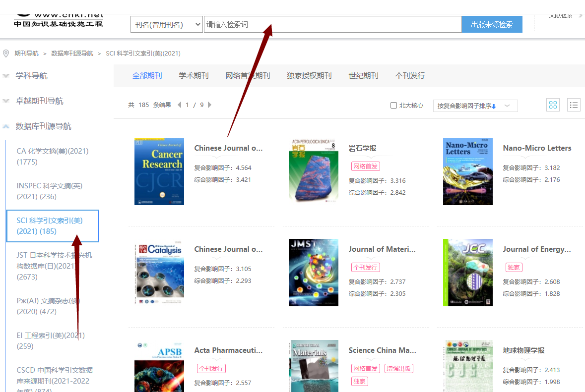Viewport: 585px width, 392px height.
Task: Select the 独家授权期刊 tab
Action: [309, 76]
